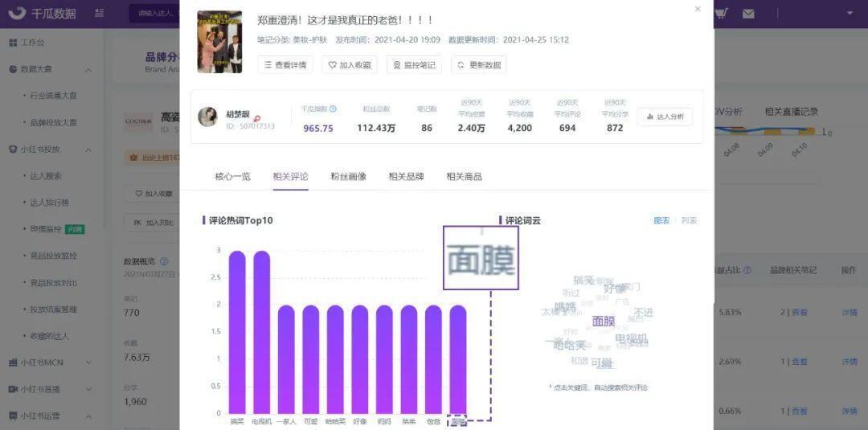Click the help icon next to 数据概览
This screenshot has height=430, width=868.
(164, 261)
